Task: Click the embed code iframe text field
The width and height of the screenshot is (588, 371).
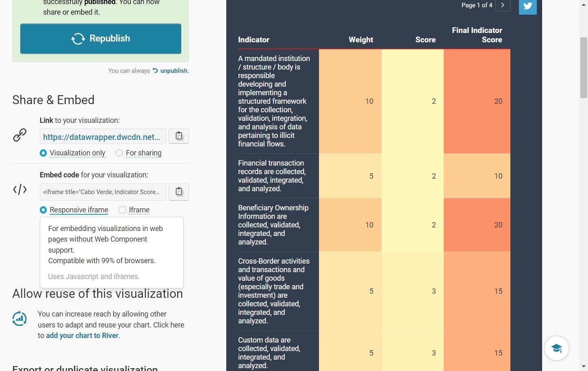Action: [x=103, y=192]
